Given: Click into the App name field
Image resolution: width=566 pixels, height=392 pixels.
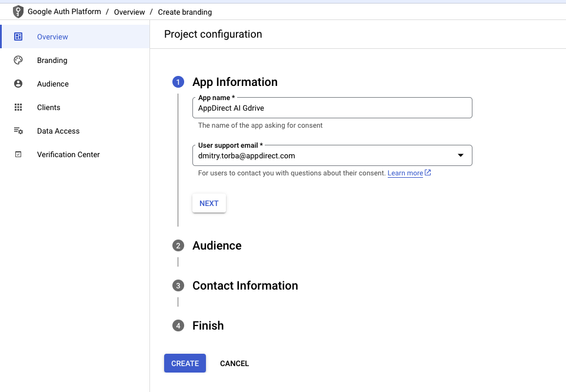Looking at the screenshot, I should point(332,108).
